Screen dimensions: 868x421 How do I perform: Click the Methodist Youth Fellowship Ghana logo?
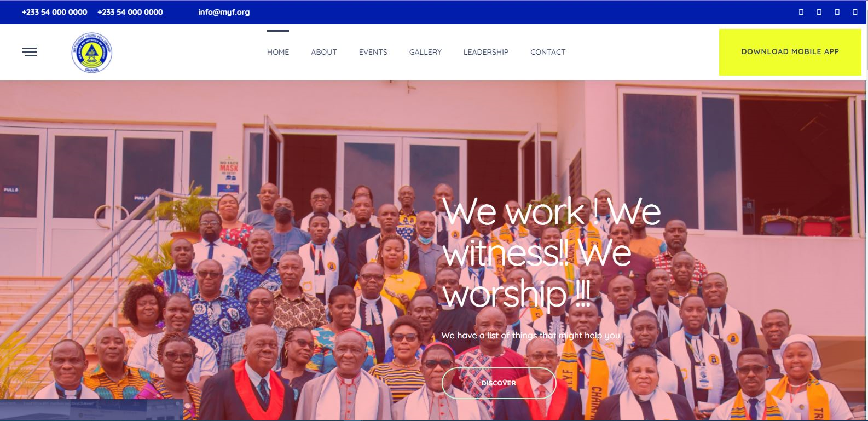point(91,53)
